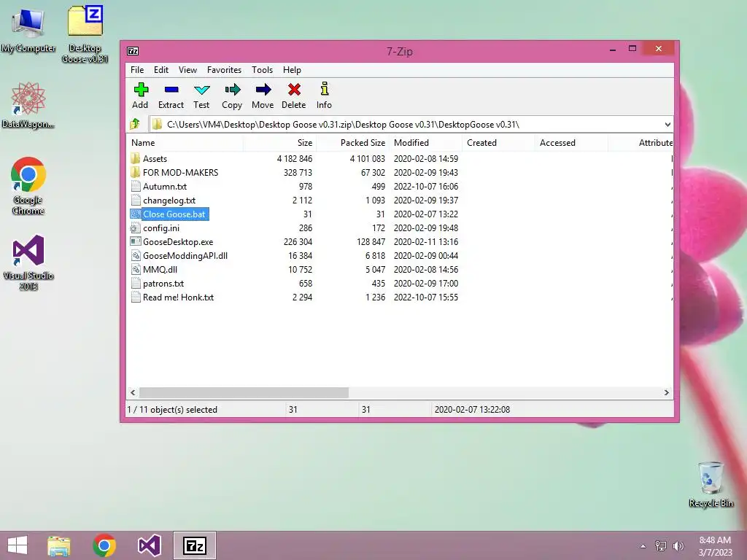Screen dimensions: 747x560
Task: Select the 'GooseDesktop.exe' file name
Action: coord(178,242)
